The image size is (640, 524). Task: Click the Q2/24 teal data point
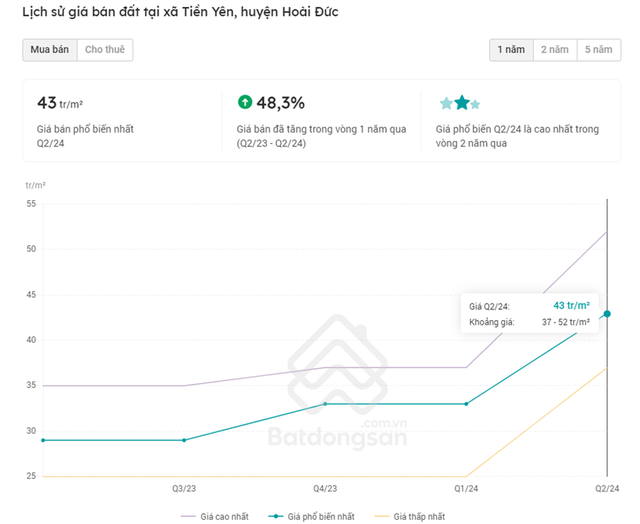(x=607, y=314)
